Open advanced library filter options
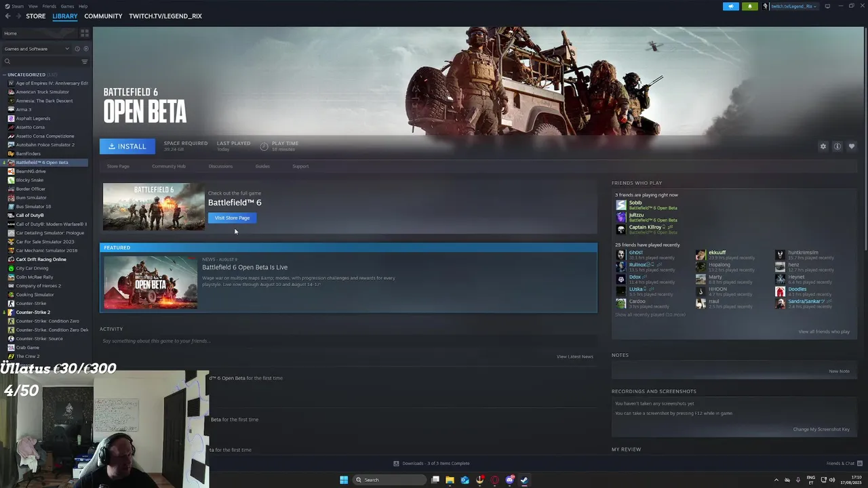The height and width of the screenshot is (488, 868). tap(85, 62)
